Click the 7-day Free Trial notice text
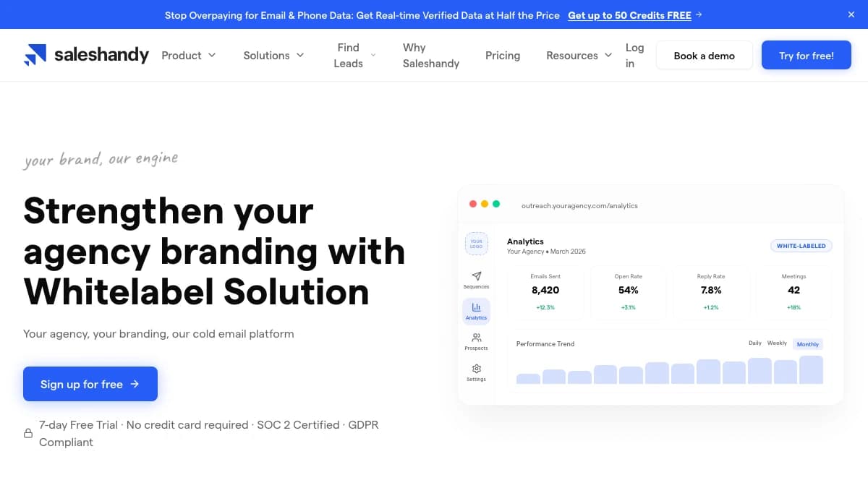The width and height of the screenshot is (868, 488). coord(208,434)
